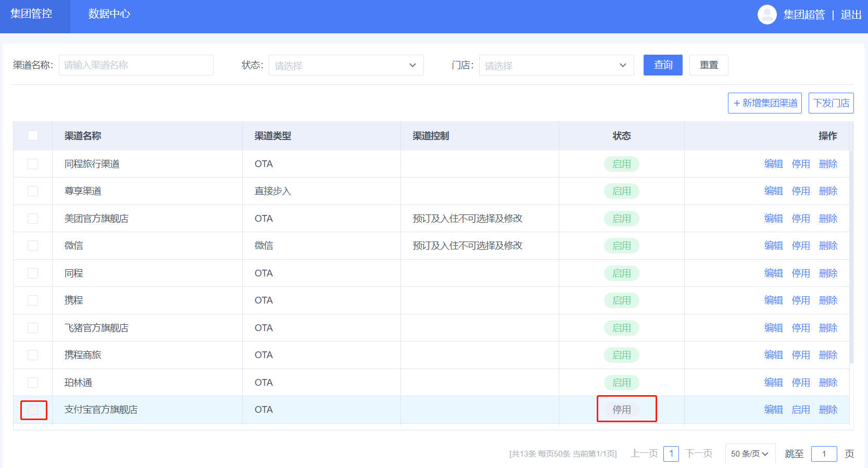Image resolution: width=868 pixels, height=468 pixels.
Task: Focus the 渠道名称 search input
Action: (136, 65)
